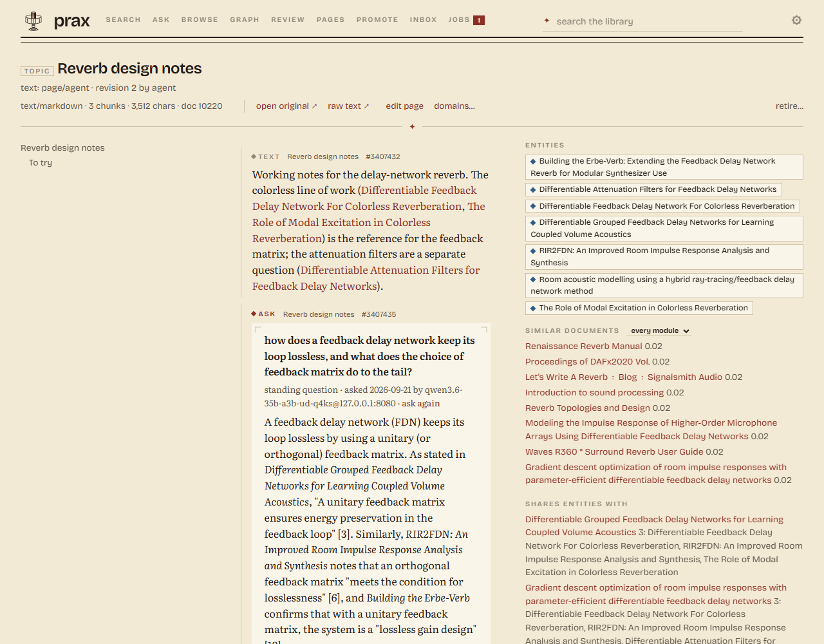Open the Differentiable Grouped Feedback Delay entity chip
This screenshot has width=824, height=644.
pyautogui.click(x=664, y=228)
